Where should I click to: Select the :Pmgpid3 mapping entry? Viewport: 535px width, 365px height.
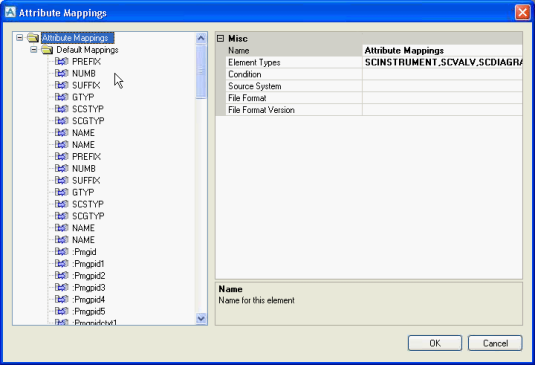point(89,288)
